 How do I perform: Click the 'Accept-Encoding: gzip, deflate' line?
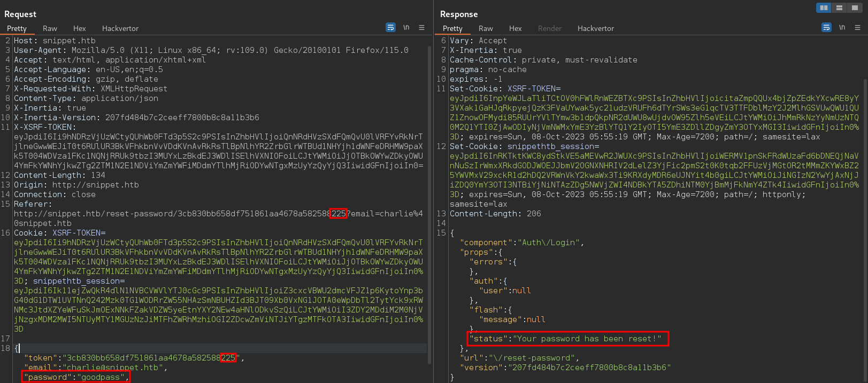86,79
